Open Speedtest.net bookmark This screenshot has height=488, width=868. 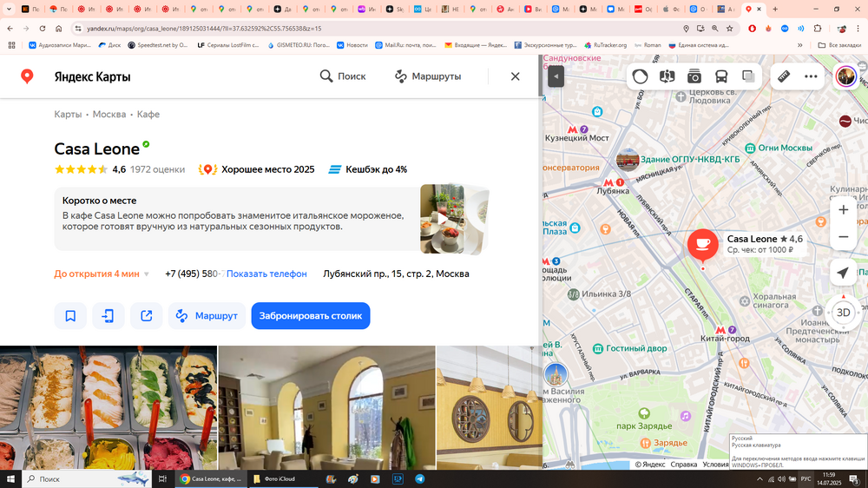pyautogui.click(x=158, y=45)
